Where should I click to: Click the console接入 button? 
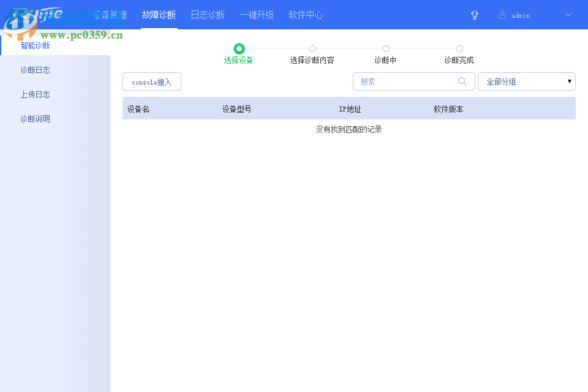tap(151, 81)
